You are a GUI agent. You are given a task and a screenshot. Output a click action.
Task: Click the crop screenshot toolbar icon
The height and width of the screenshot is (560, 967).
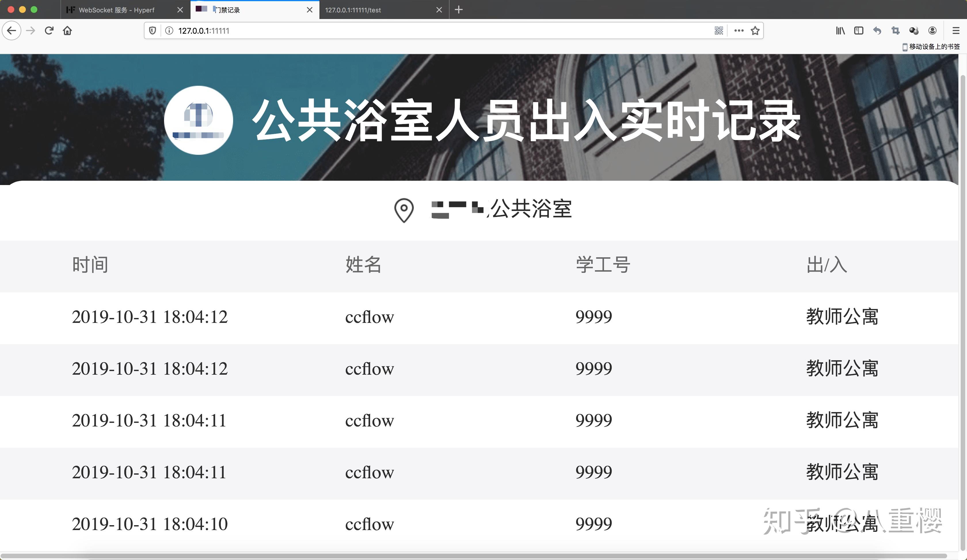click(x=896, y=31)
